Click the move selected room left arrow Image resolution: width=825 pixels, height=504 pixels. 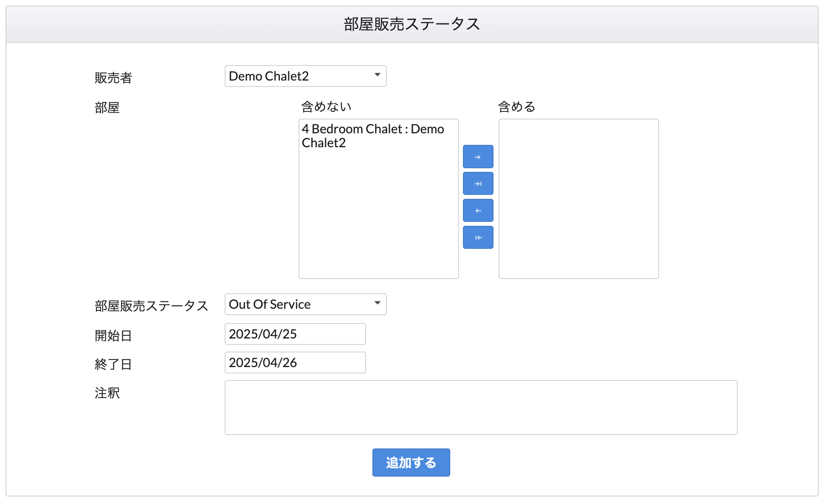click(x=478, y=211)
